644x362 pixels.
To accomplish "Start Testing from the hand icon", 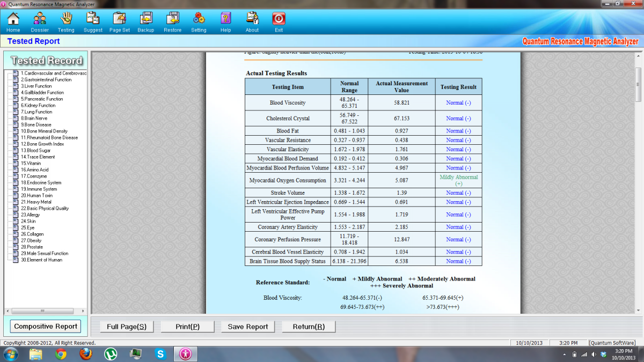I will (66, 22).
